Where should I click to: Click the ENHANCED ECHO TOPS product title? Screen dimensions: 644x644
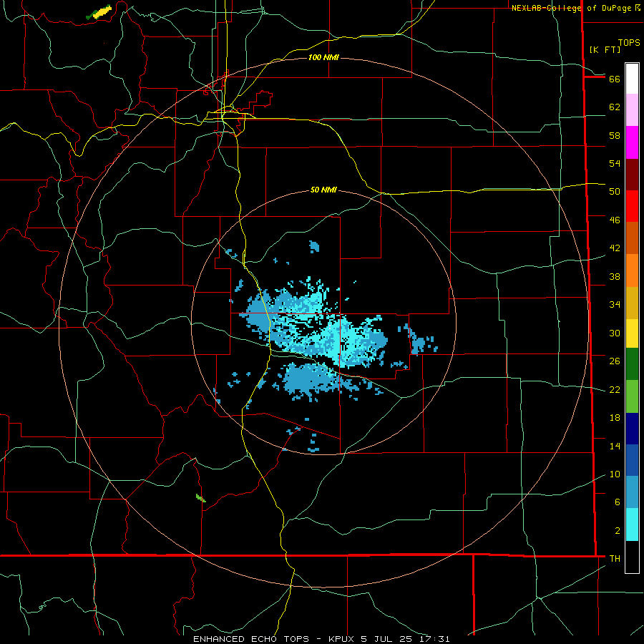tap(251, 639)
